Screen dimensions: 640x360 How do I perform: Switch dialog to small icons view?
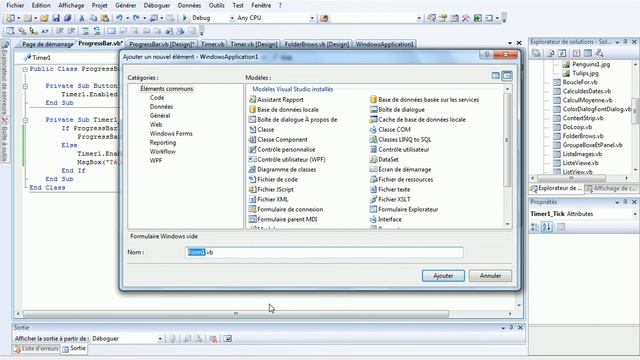click(x=507, y=76)
